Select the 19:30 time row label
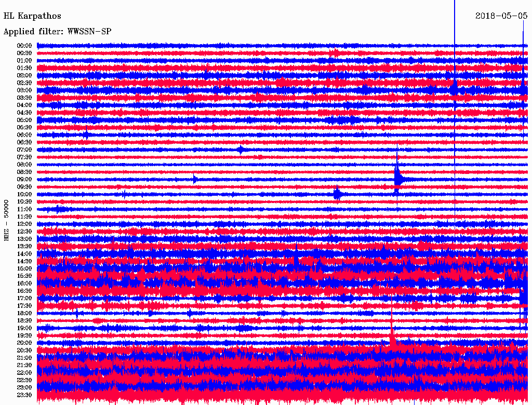Viewport: 532px width, 405px height. point(24,335)
